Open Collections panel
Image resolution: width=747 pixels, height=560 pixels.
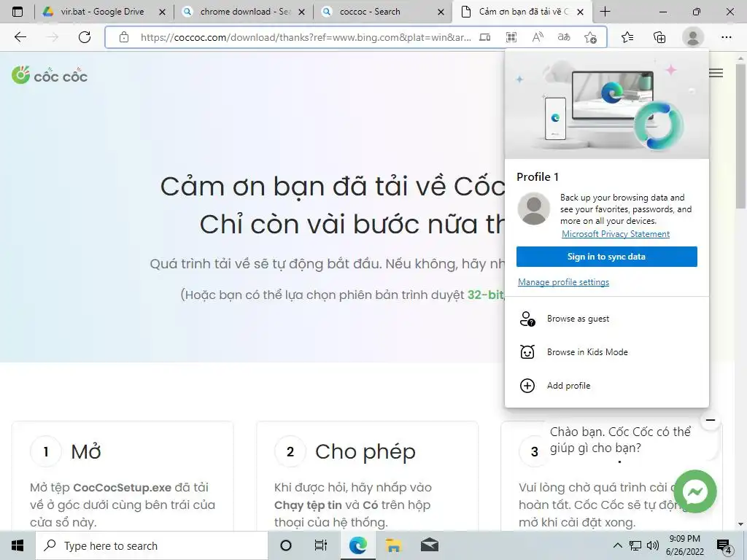(659, 37)
